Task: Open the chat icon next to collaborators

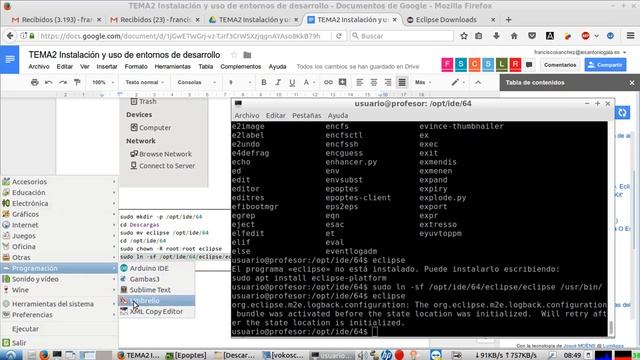Action: click(x=529, y=64)
